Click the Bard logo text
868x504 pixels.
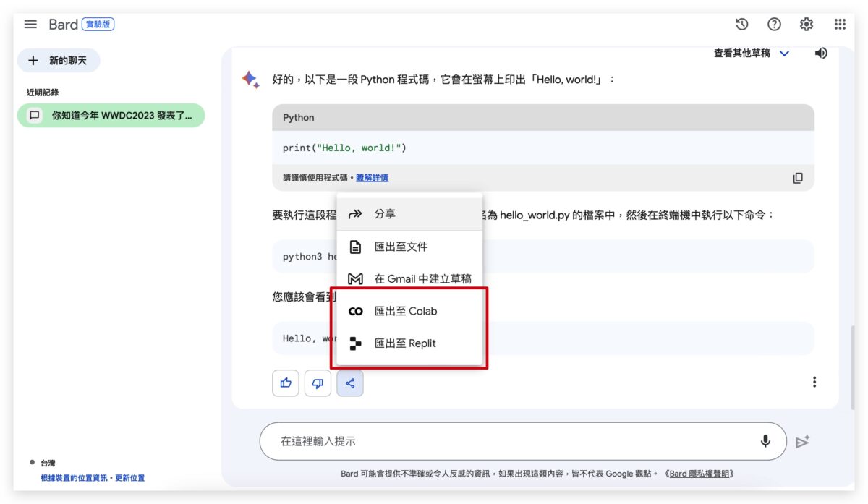point(63,25)
